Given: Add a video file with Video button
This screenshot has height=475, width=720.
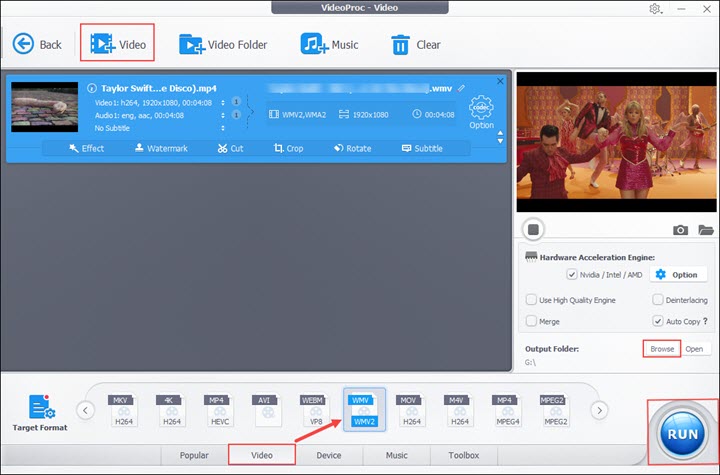Looking at the screenshot, I should (x=118, y=44).
